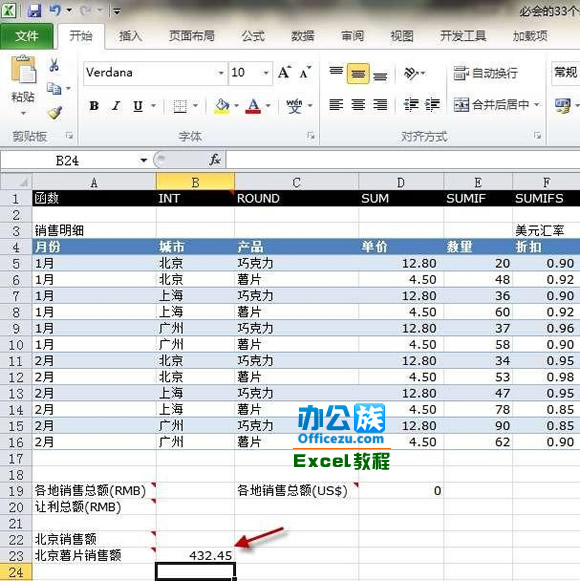Expand the fill color dropdown arrow

point(236,106)
